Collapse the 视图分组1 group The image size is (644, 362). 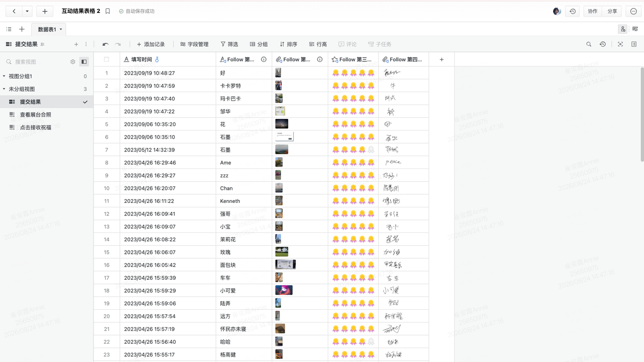click(4, 76)
